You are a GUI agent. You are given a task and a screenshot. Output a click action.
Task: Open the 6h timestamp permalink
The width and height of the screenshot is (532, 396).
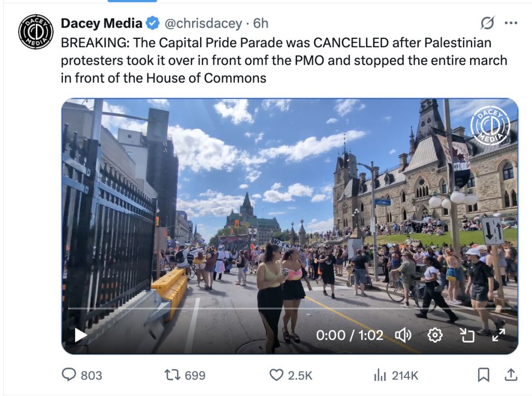[x=261, y=23]
